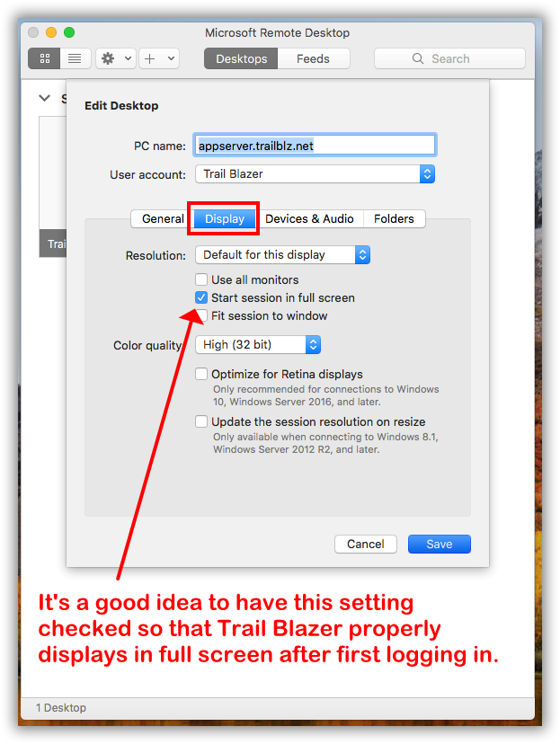Toggle Update the session resolution on resize
This screenshot has width=560, height=744.
[x=201, y=421]
